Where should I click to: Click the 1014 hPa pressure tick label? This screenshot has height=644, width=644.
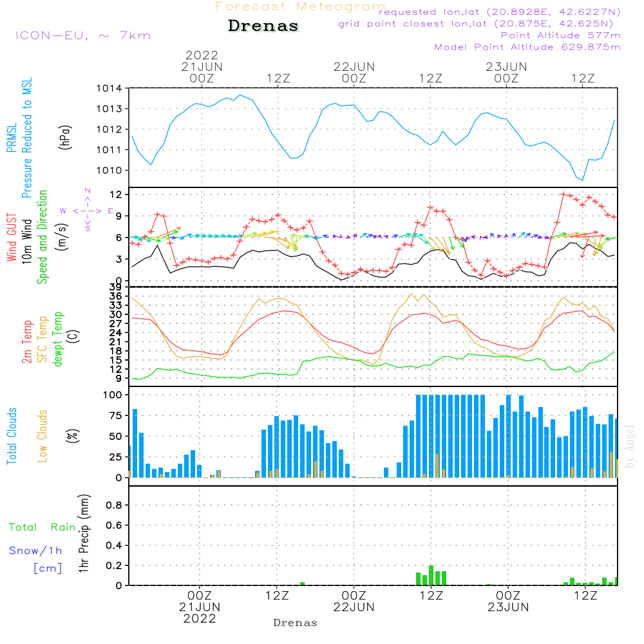tap(109, 88)
